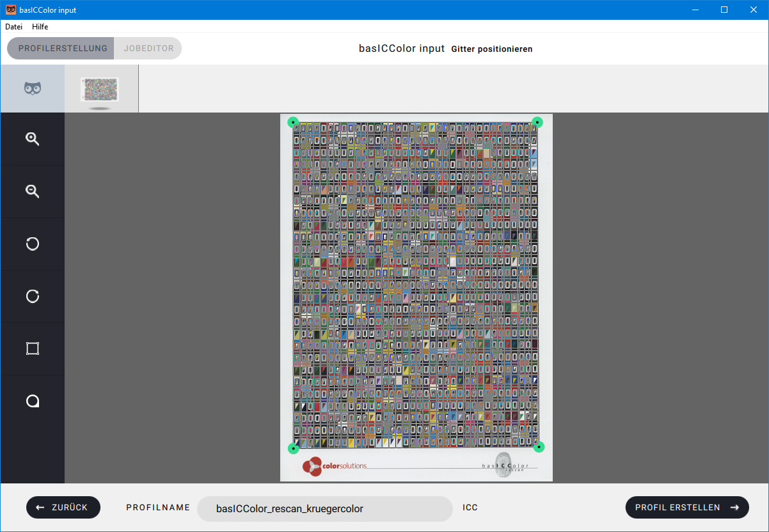Screen dimensions: 769x532
Task: Click the round bubble icon in sidebar
Action: click(33, 401)
